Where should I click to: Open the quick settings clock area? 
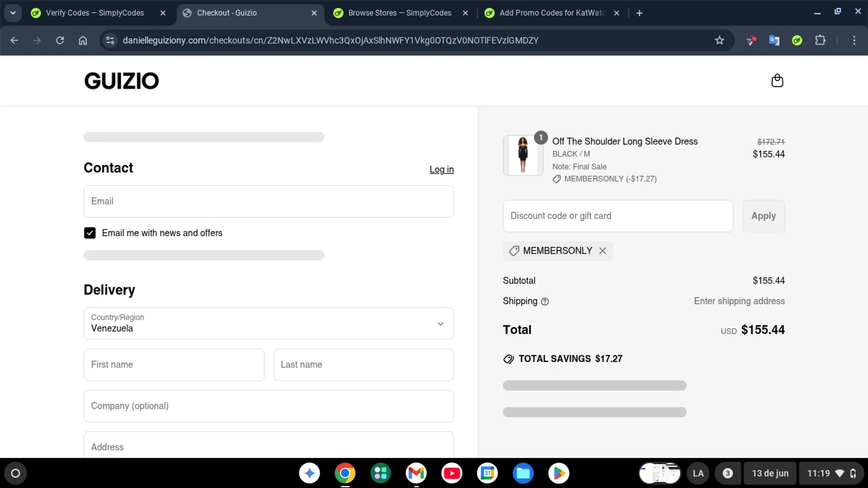pyautogui.click(x=832, y=474)
